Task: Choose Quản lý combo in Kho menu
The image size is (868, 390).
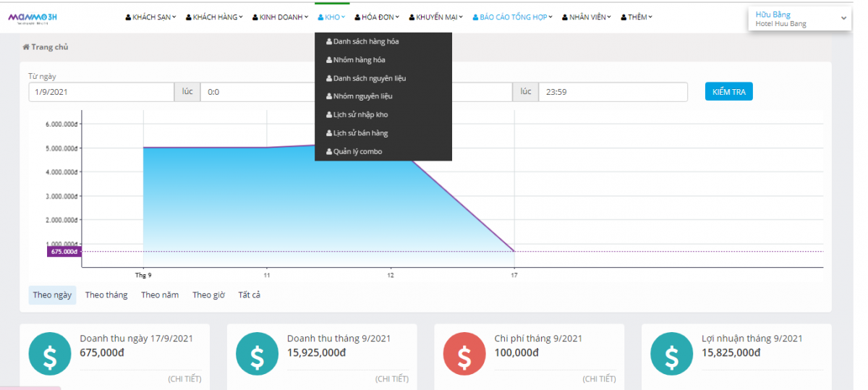Action: pos(357,151)
